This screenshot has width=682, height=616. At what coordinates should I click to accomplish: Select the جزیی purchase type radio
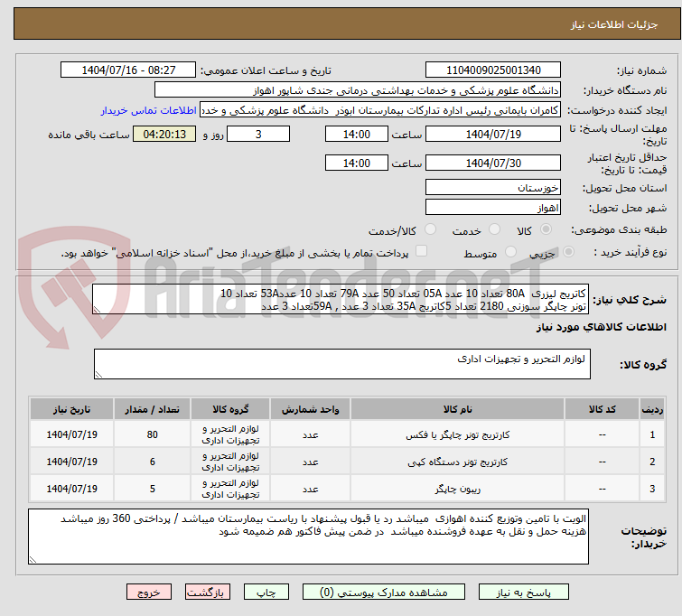pos(568,252)
